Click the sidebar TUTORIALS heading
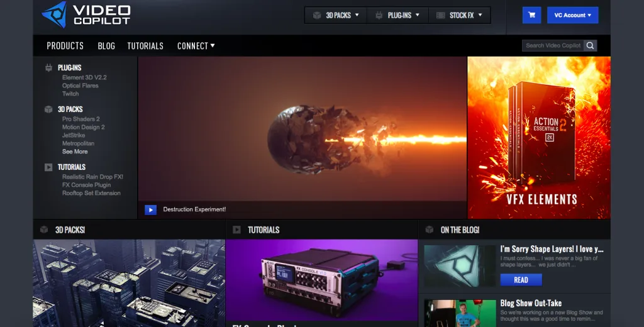The image size is (644, 327). tap(72, 167)
